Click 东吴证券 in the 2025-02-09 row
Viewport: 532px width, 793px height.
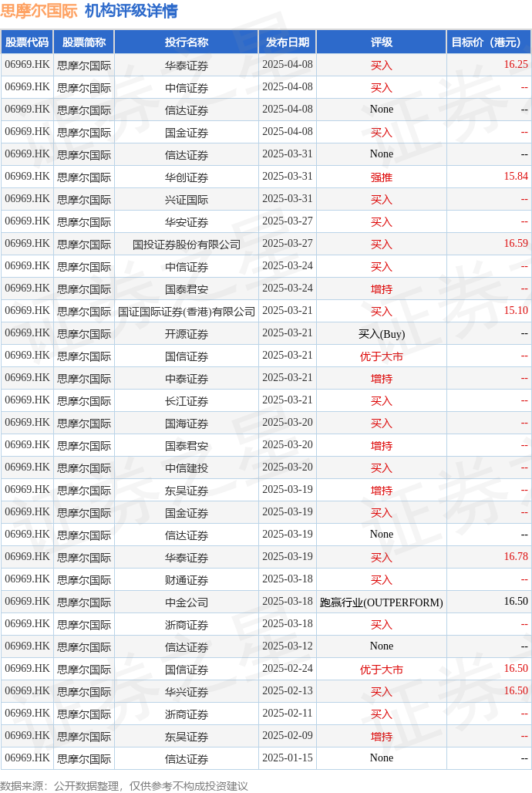(x=186, y=736)
